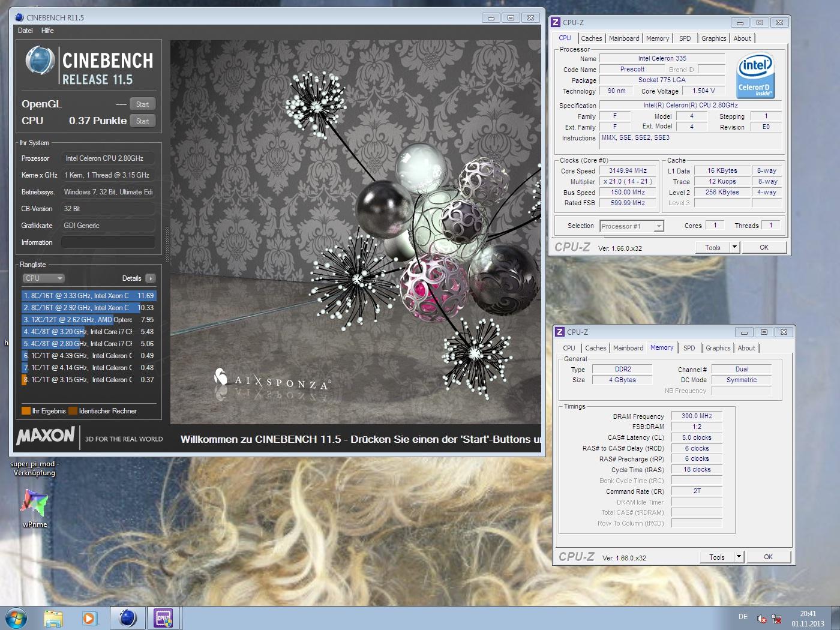
Task: Open the Windows Start menu orb
Action: [16, 618]
